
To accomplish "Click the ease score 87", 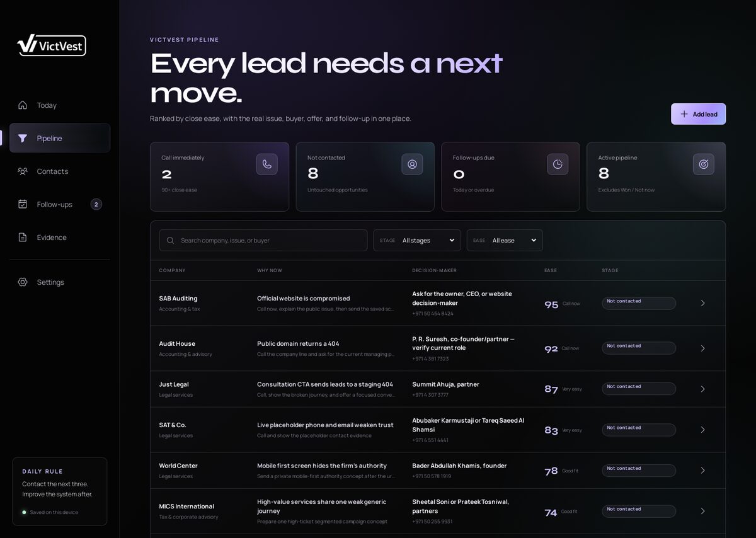I will tap(551, 389).
